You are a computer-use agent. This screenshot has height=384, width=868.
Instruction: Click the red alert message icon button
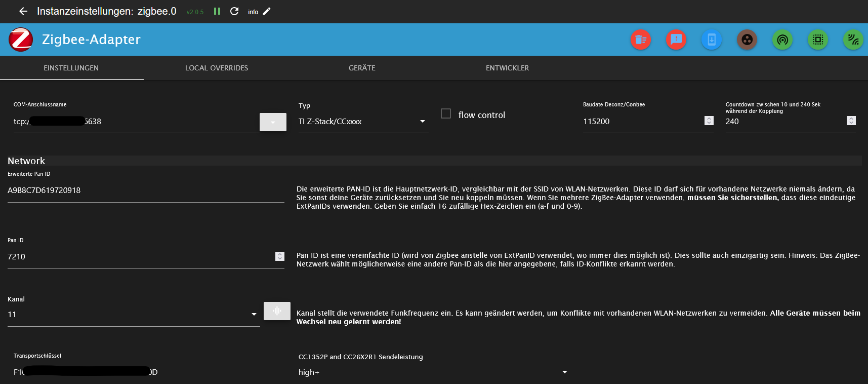click(676, 40)
